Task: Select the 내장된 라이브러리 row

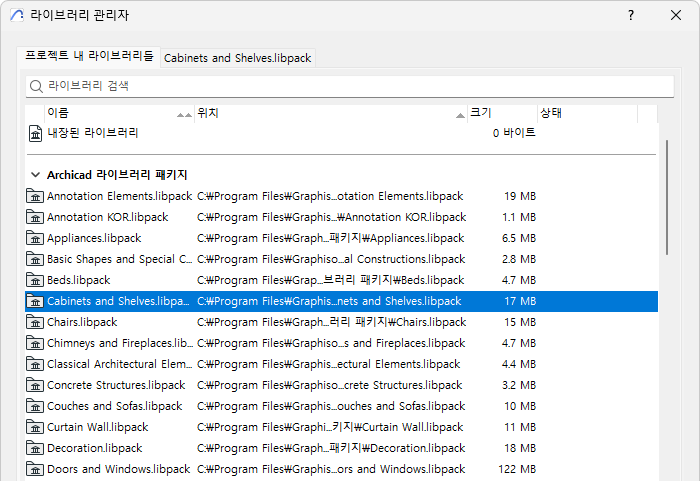Action: pos(342,133)
